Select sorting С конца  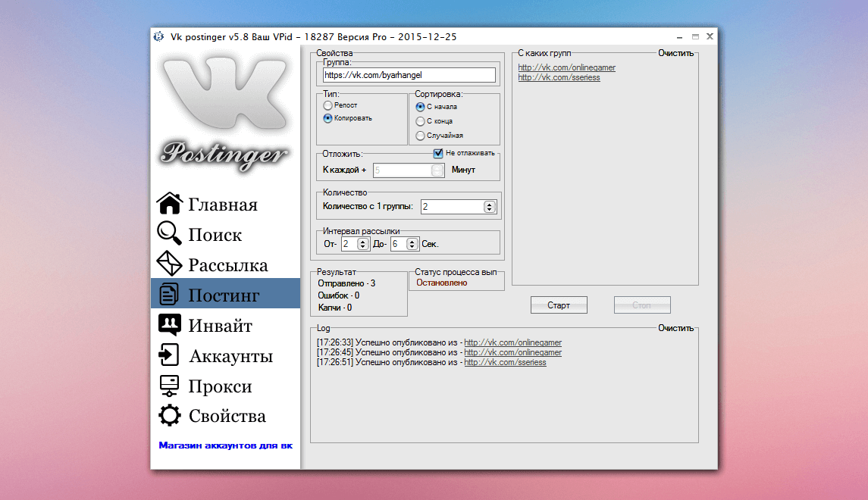coord(420,121)
